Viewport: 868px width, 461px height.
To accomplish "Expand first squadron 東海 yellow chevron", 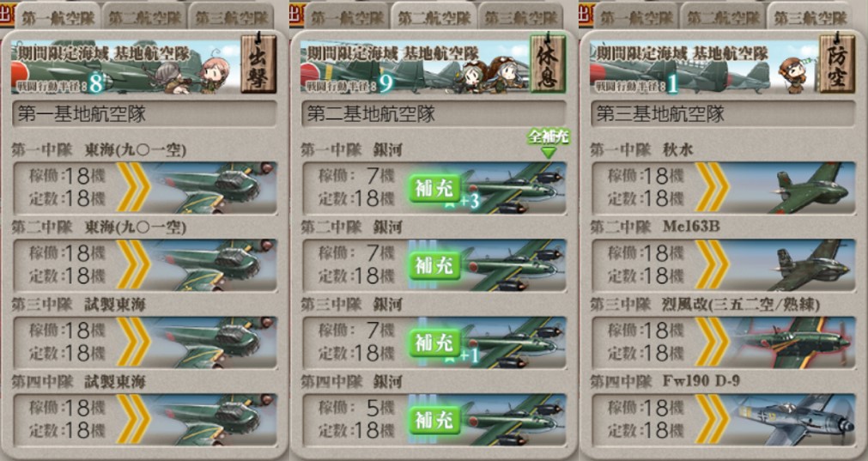I will [x=133, y=188].
